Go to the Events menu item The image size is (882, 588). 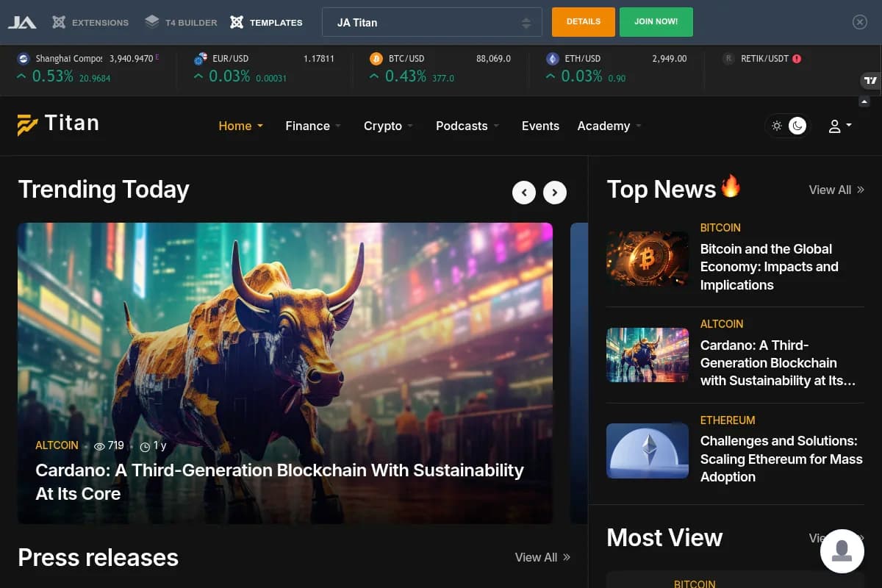point(540,126)
